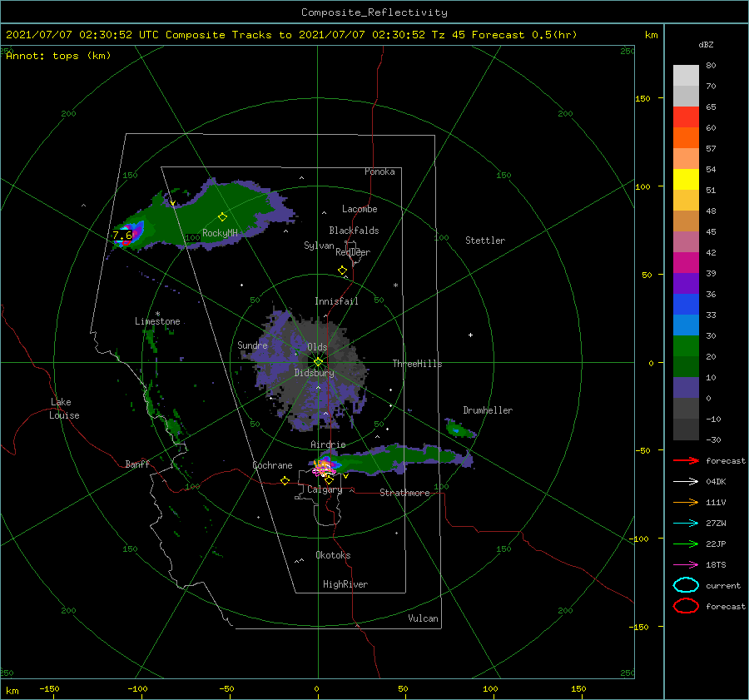Click the ThreeHills city label
The height and width of the screenshot is (700, 749).
tap(418, 364)
